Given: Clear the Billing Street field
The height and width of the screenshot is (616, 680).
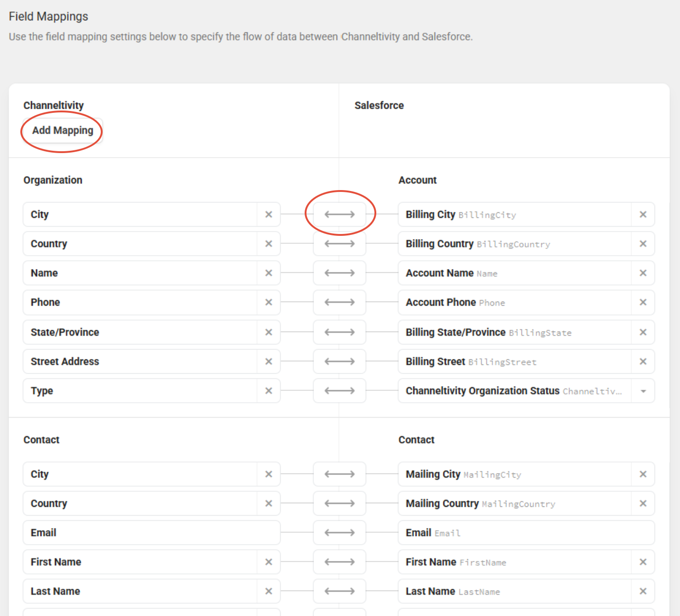Looking at the screenshot, I should [x=643, y=362].
